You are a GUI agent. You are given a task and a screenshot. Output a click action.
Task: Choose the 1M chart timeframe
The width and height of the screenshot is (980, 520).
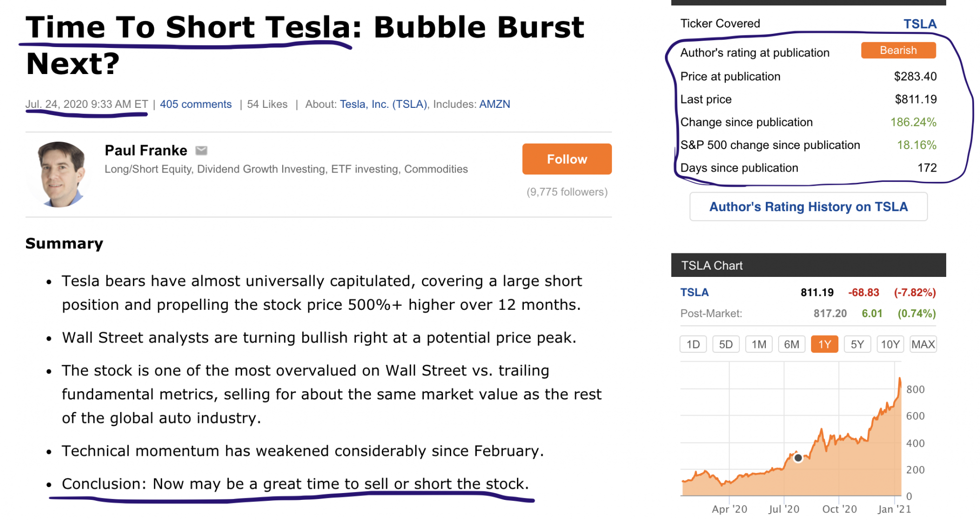coord(759,345)
